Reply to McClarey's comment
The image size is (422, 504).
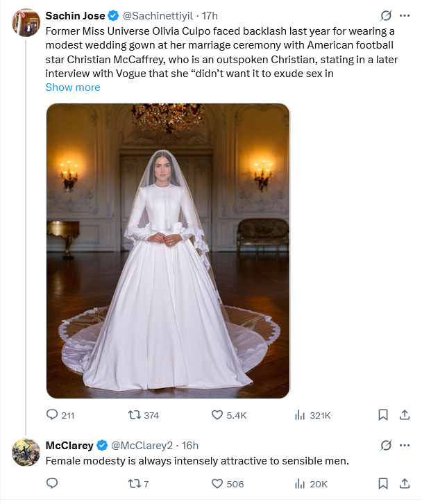[52, 483]
